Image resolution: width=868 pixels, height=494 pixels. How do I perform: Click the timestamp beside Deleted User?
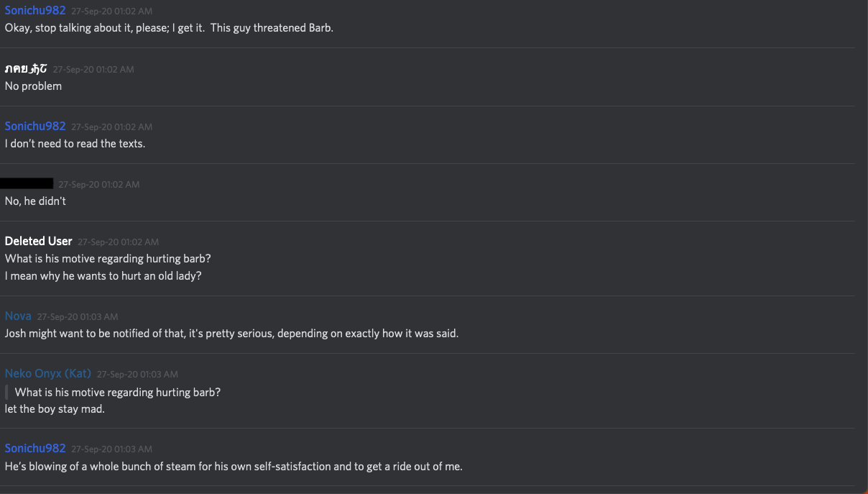[x=118, y=242]
